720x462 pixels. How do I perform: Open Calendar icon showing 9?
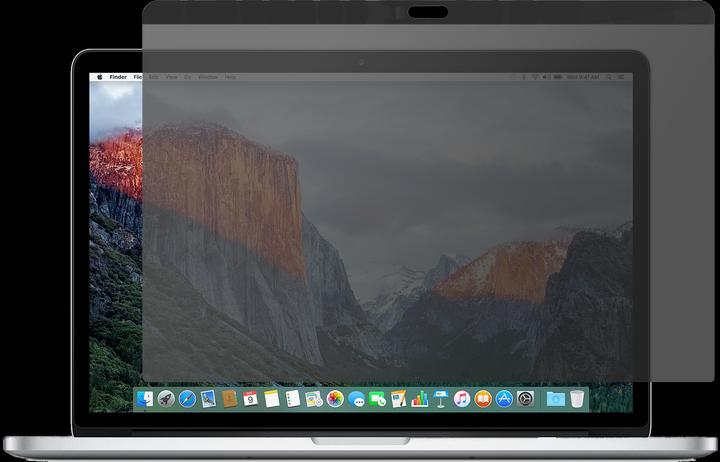(250, 399)
